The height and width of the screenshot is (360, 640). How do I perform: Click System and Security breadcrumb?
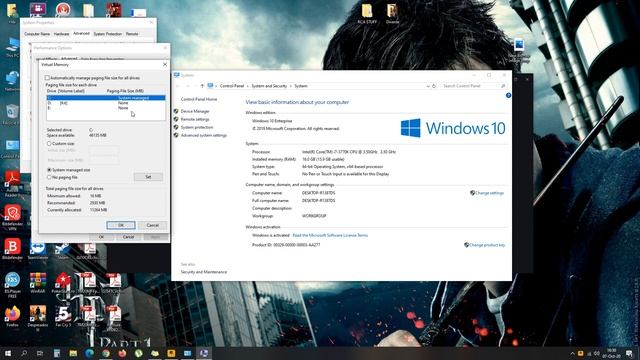pos(269,86)
